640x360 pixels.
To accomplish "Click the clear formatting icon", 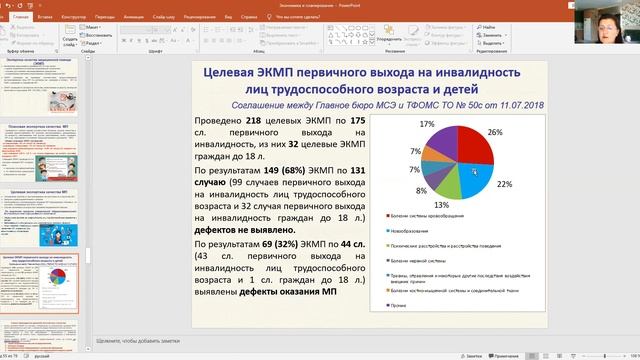I will tap(193, 30).
